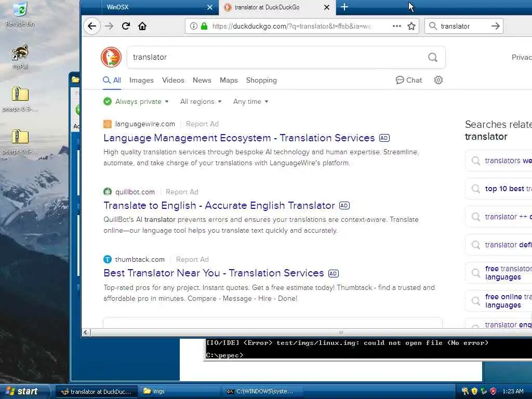Select the translator at DuckDuckGo tab
Screen dimensions: 532x399
276,7
